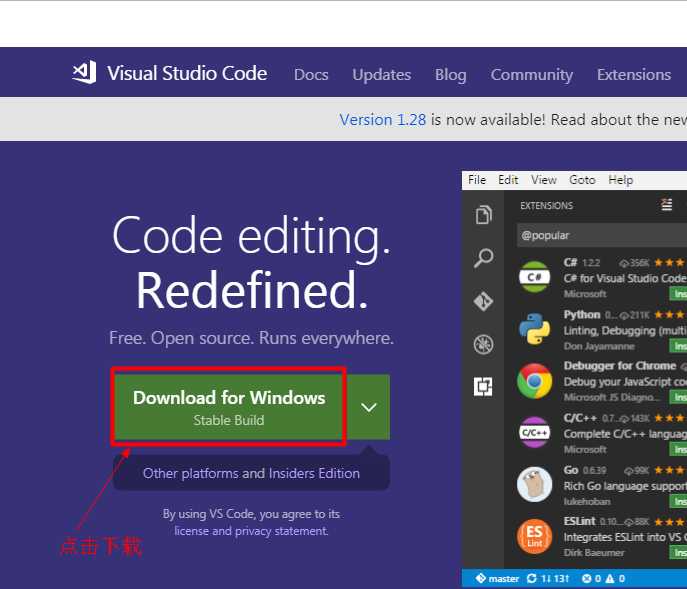Click Other platforms and Insiders Edition

click(251, 473)
